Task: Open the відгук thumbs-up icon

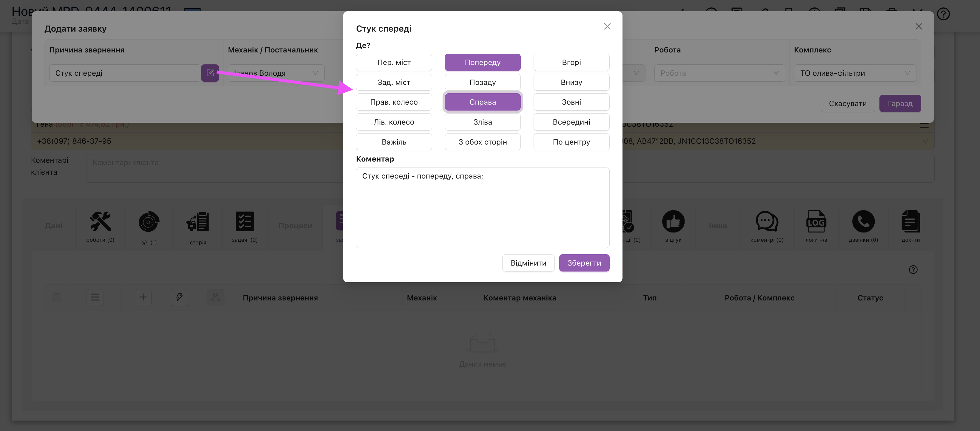Action: pyautogui.click(x=673, y=221)
